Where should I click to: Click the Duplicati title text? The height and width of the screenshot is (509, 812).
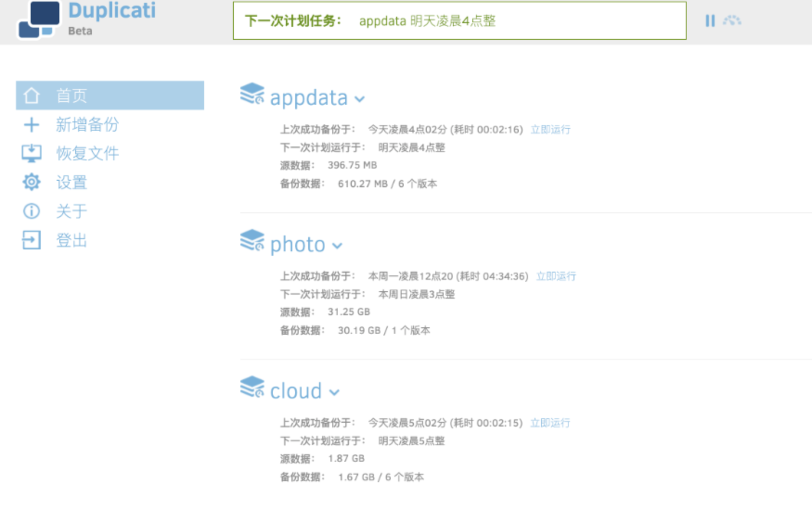(112, 11)
